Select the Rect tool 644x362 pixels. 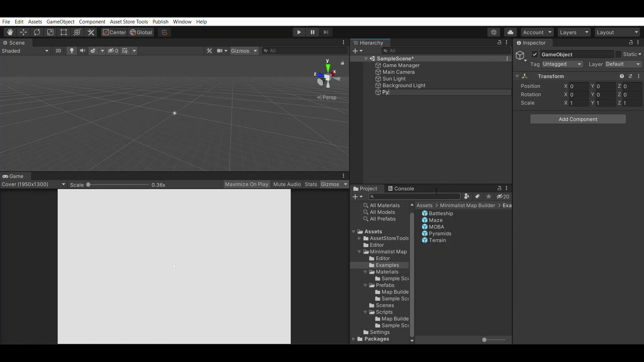[x=64, y=32]
